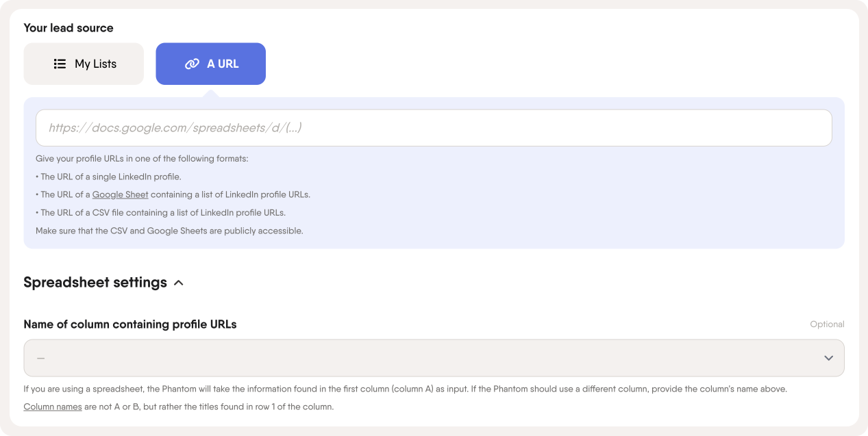Open the profile URL column name dropdown
868x436 pixels.
(434, 358)
